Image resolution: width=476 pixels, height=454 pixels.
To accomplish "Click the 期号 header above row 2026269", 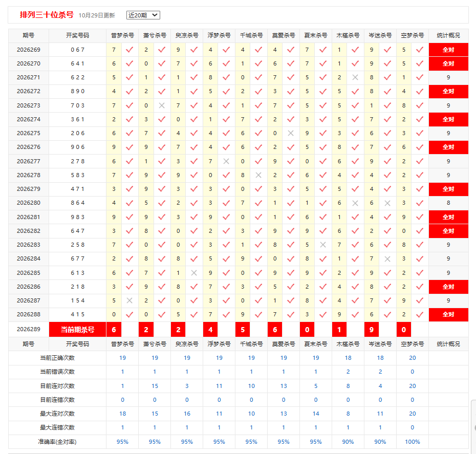I will (29, 35).
